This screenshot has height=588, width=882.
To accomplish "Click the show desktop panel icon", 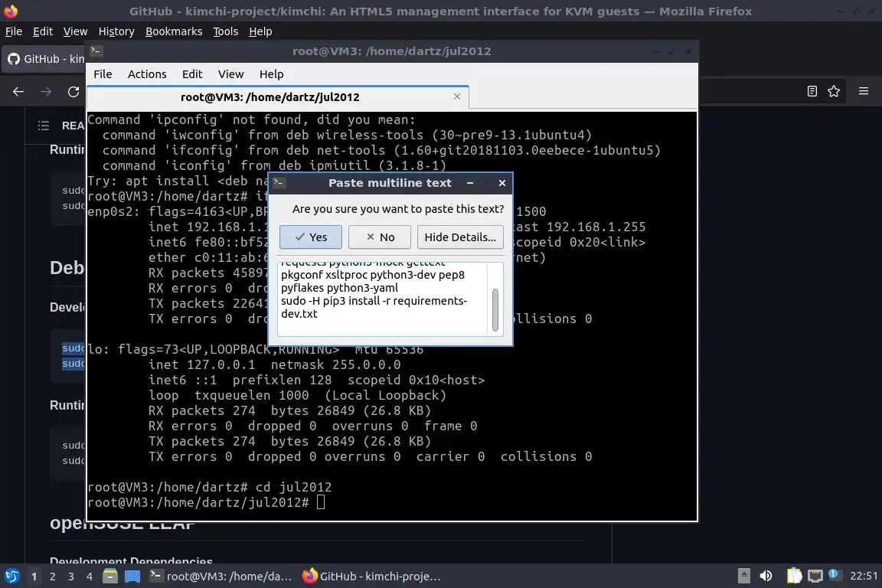I will pyautogui.click(x=132, y=577).
